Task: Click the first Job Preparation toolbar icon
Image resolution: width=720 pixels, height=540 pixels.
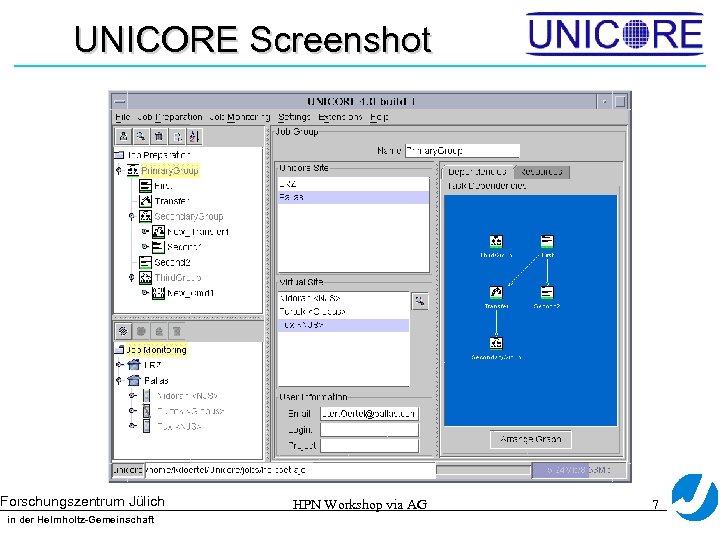Action: 124,136
